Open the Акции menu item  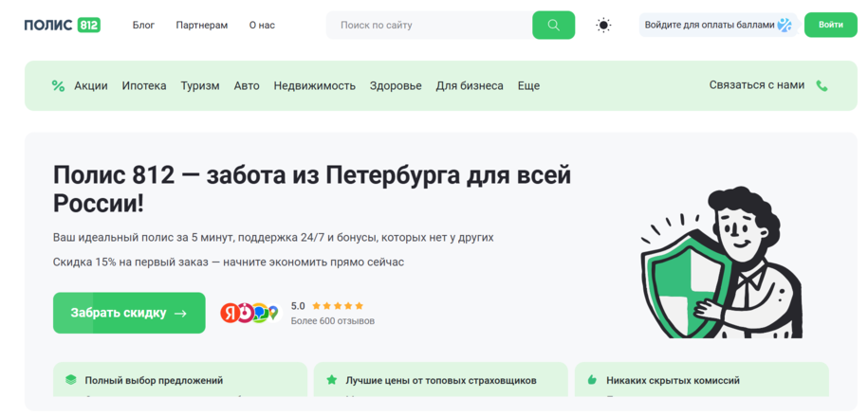click(91, 85)
